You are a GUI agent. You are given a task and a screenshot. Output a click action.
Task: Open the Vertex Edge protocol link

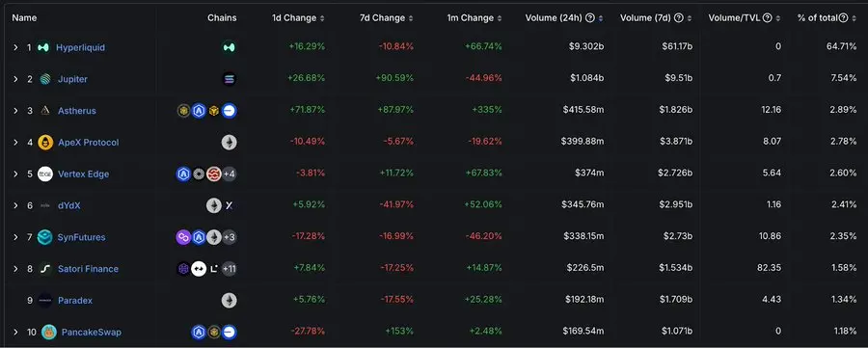coord(84,174)
